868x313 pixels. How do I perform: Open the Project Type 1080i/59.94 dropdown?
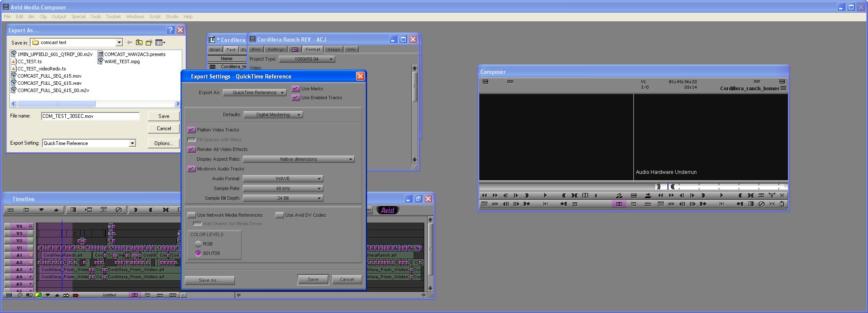307,59
